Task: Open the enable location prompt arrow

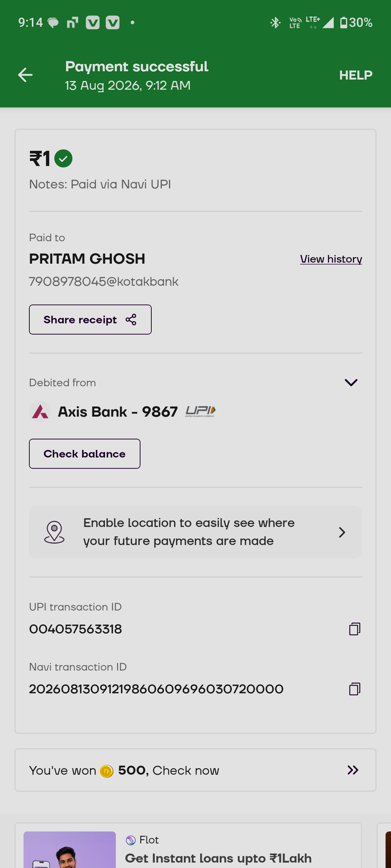Action: coord(342,532)
